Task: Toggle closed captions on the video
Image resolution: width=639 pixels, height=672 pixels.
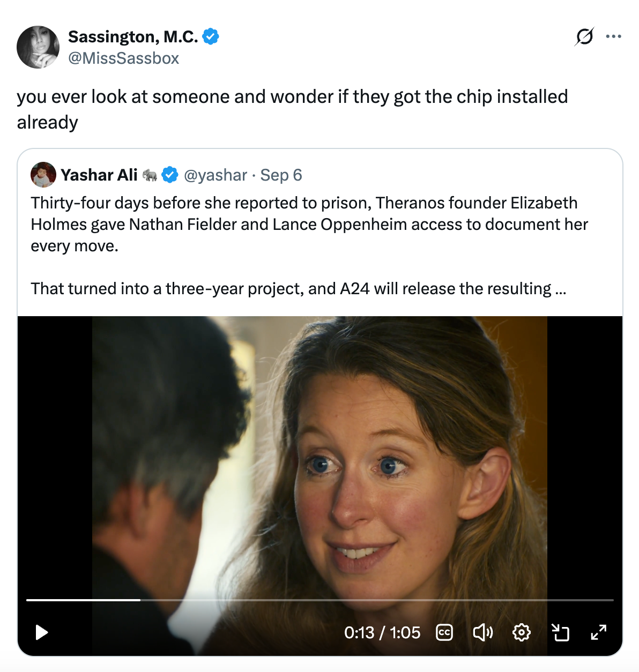Action: [444, 632]
